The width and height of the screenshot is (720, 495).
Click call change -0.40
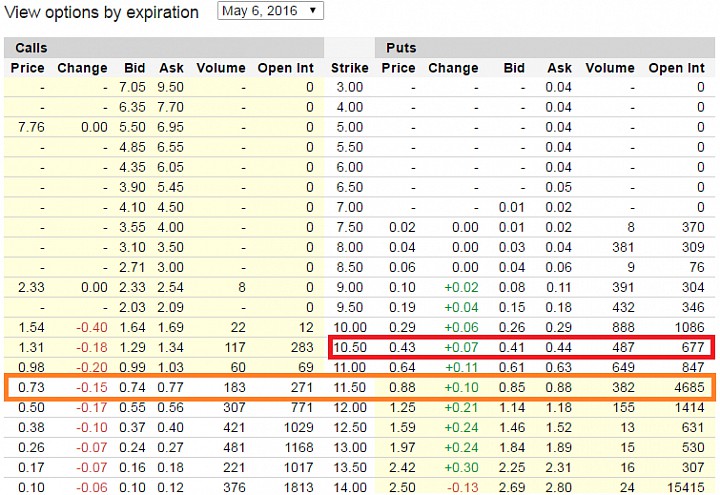(92, 327)
